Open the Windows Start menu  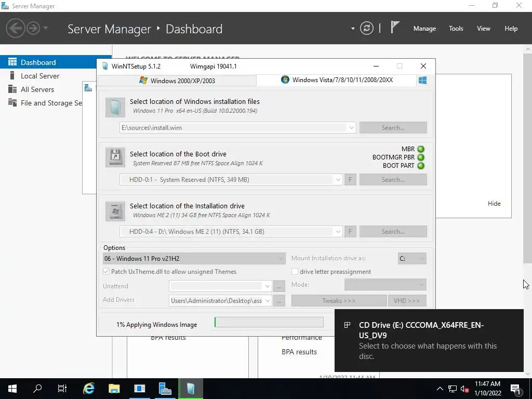click(x=12, y=389)
